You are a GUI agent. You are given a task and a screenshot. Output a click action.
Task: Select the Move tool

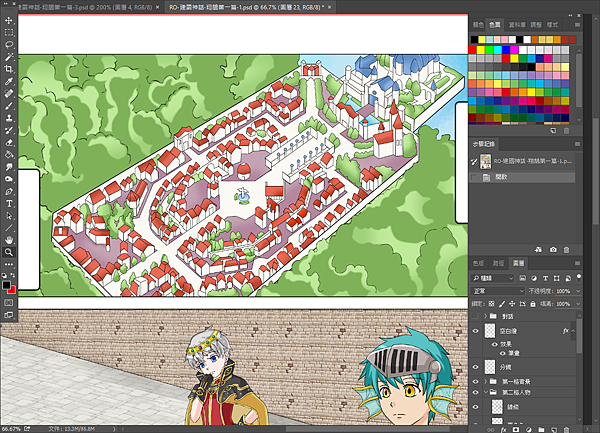9,20
